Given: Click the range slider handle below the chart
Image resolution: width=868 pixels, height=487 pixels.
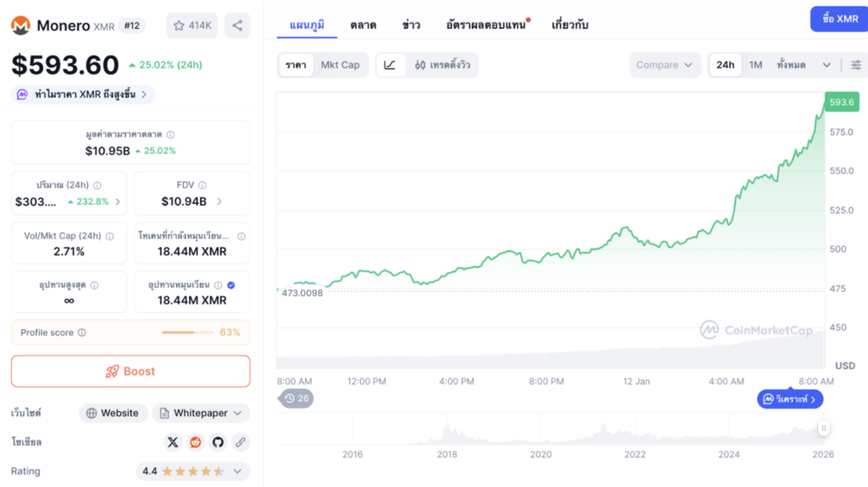Looking at the screenshot, I should click(x=822, y=429).
